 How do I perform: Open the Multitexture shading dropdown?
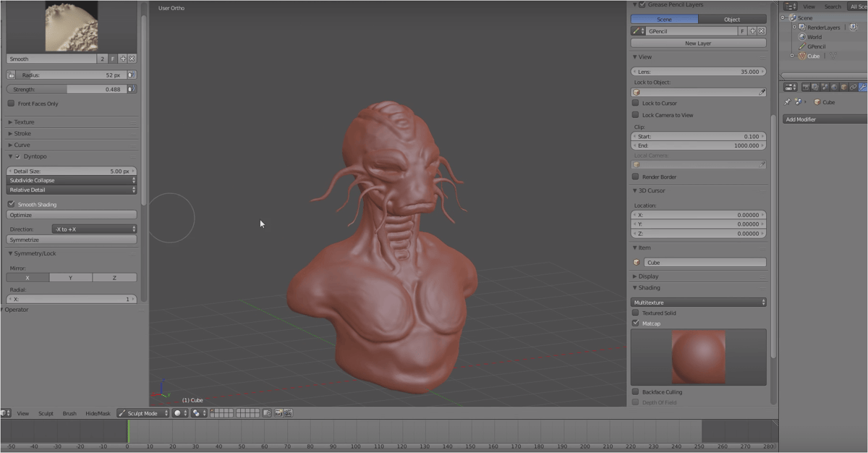click(x=698, y=302)
